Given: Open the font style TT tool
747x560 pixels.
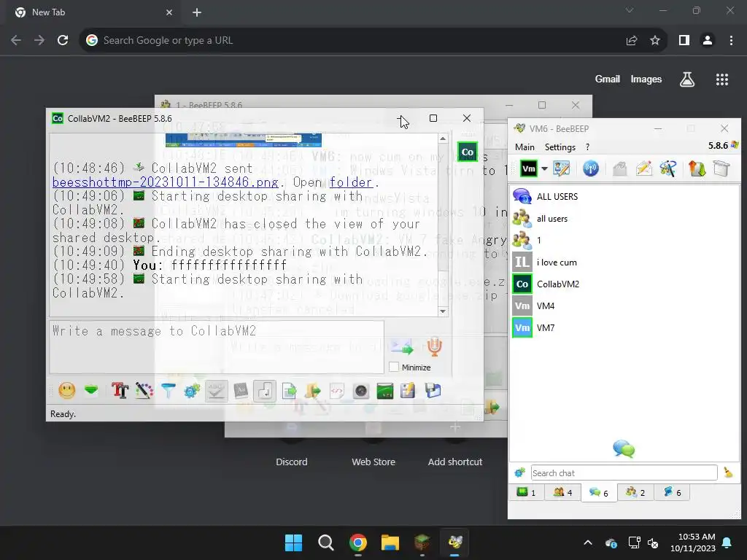Looking at the screenshot, I should click(x=120, y=391).
